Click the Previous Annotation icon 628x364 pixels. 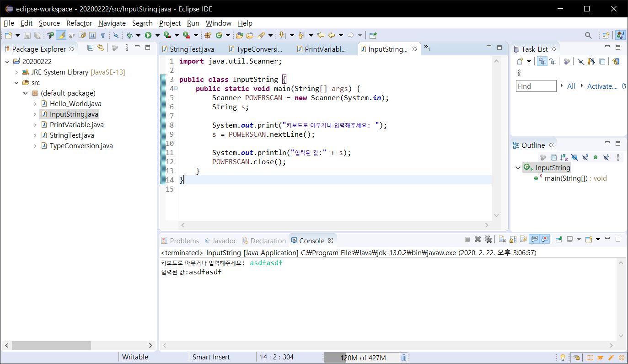[x=301, y=35]
